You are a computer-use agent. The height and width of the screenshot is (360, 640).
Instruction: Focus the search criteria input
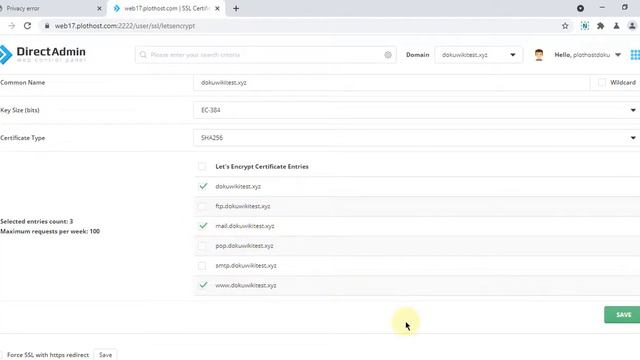265,55
